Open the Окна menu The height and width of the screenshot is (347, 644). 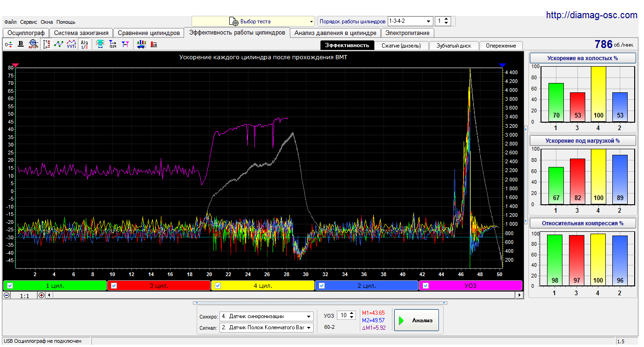click(x=47, y=22)
